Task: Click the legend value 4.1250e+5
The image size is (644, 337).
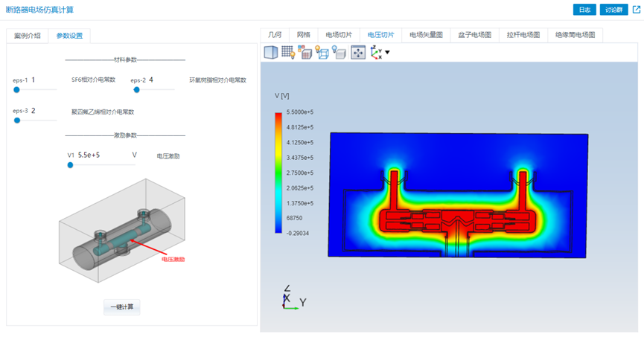Action: coord(300,142)
